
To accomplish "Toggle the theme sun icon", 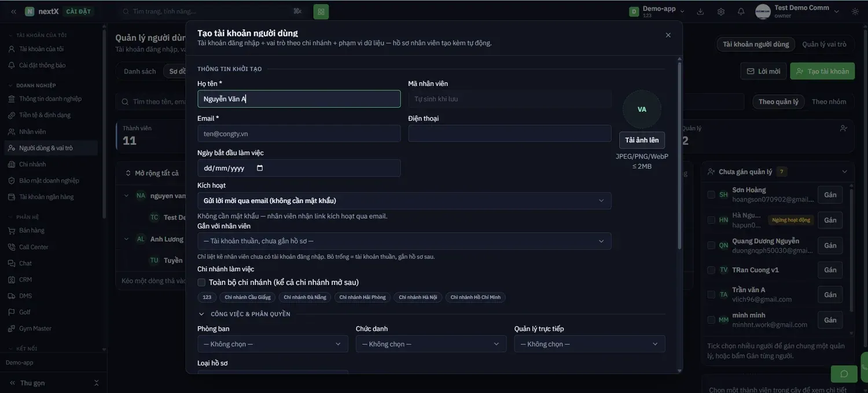I will (x=855, y=12).
